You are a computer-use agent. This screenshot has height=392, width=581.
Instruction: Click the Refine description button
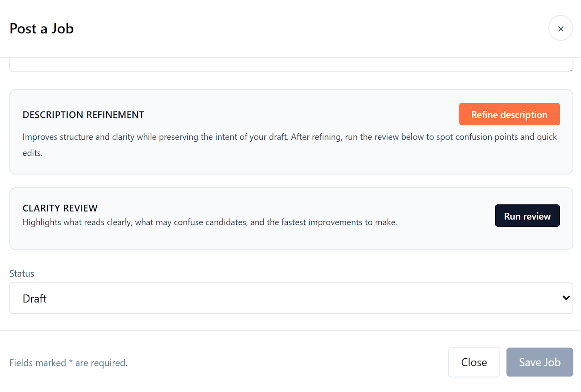pyautogui.click(x=509, y=114)
